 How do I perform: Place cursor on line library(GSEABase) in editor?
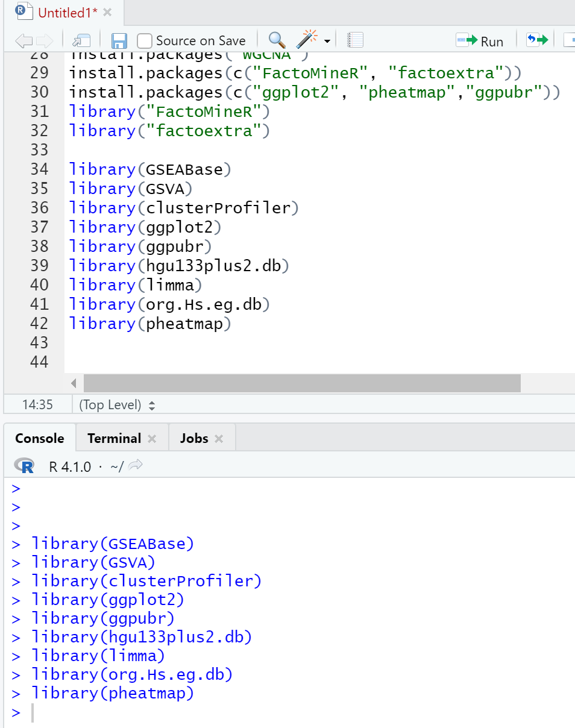150,169
